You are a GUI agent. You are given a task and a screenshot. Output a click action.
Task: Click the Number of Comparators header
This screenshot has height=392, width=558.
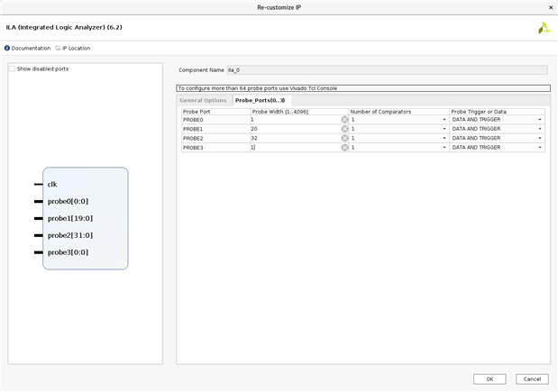click(399, 112)
